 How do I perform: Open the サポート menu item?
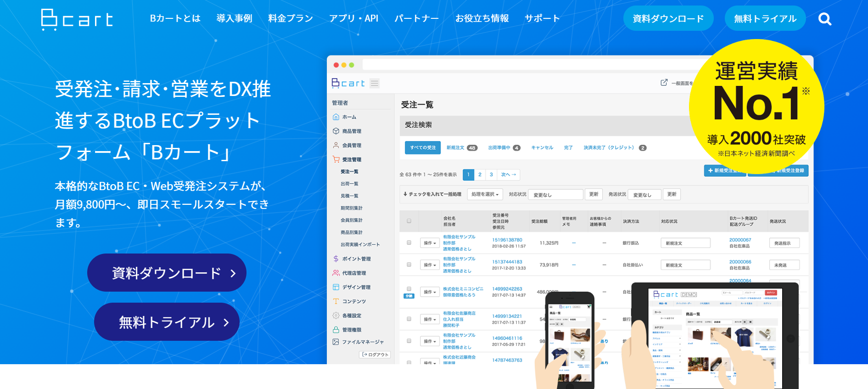click(543, 18)
